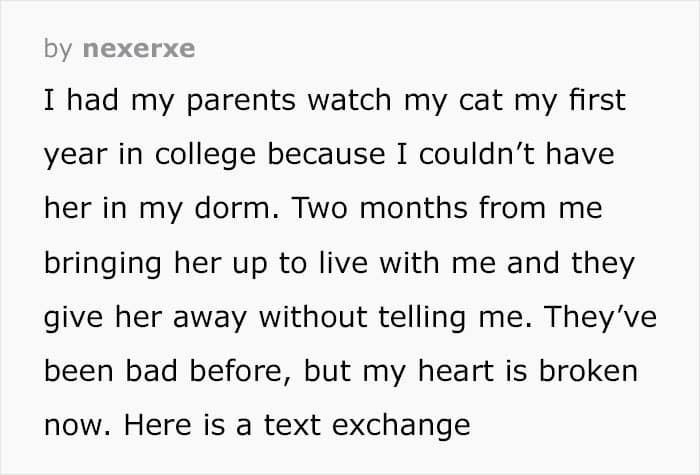Click the word "before" in the sixth line

coord(237,371)
